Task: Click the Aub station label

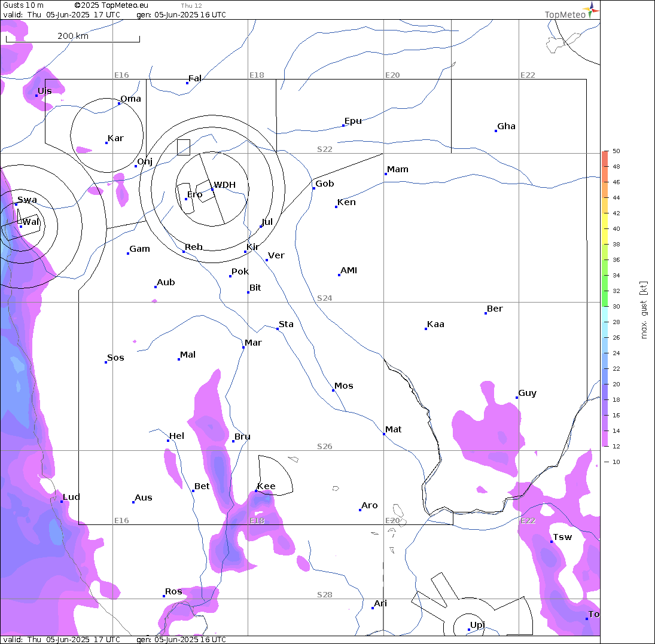Action: (166, 282)
